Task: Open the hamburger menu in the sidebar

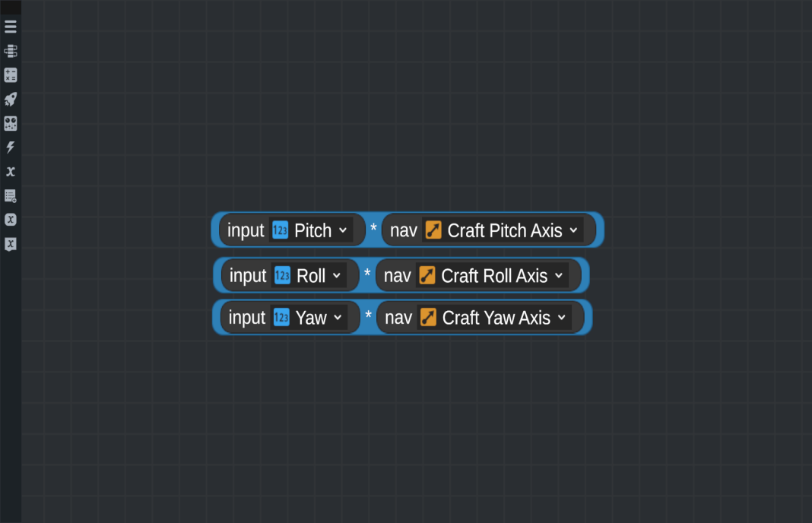Action: coord(11,27)
